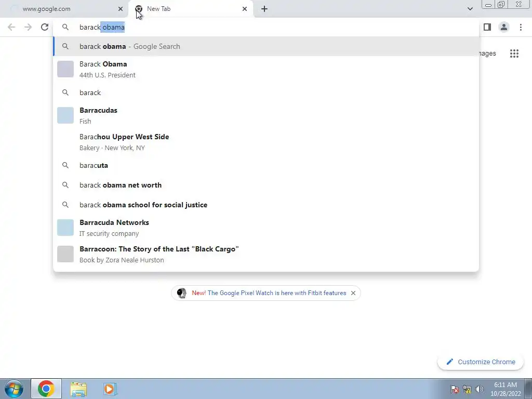Select Barracoon book by Zora Neale Hurston
This screenshot has height=399, width=532.
click(x=266, y=254)
